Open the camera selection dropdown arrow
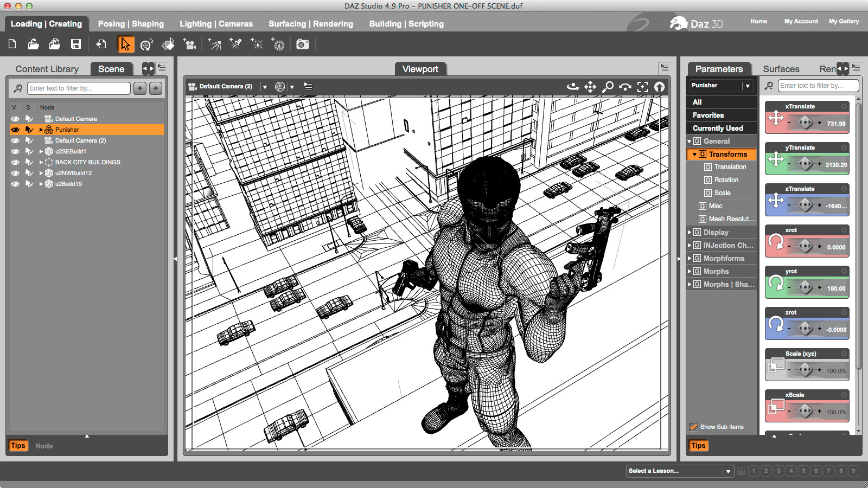 point(265,87)
